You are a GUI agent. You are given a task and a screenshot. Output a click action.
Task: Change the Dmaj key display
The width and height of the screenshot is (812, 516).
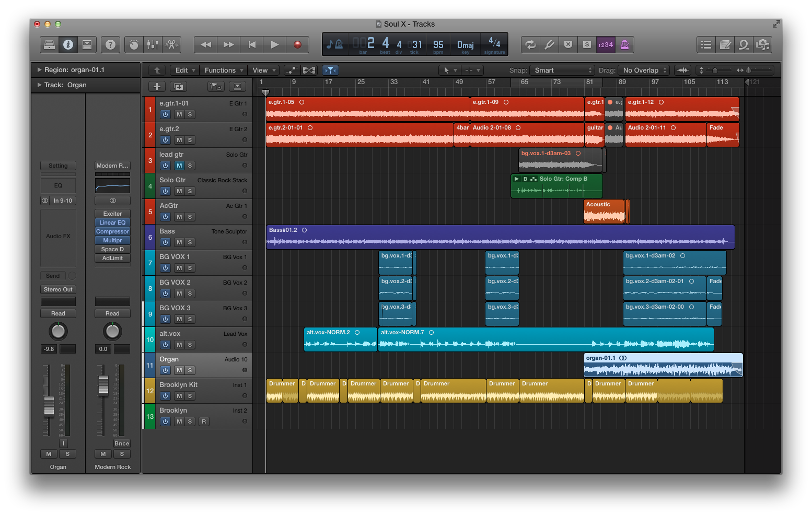[x=466, y=45]
